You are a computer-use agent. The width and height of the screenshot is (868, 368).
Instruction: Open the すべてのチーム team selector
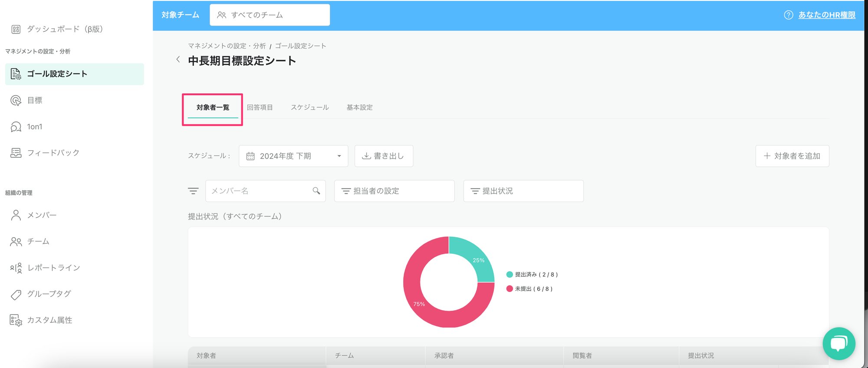270,15
